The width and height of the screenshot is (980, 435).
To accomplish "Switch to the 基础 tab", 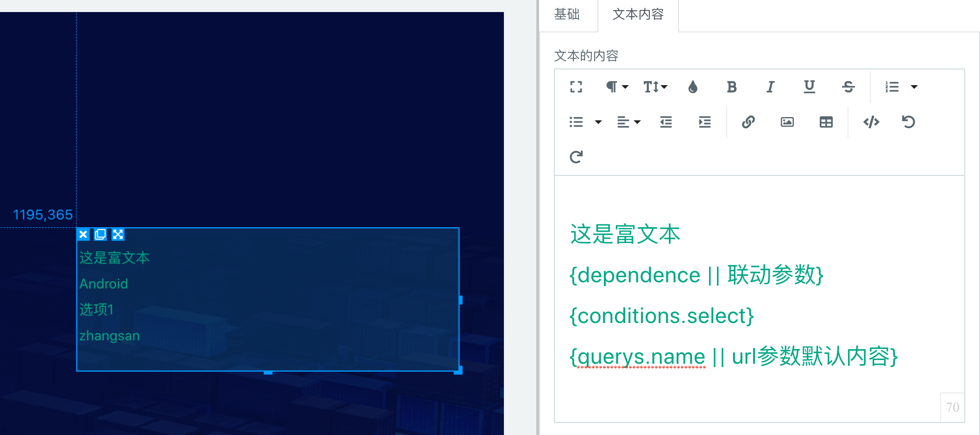I will [x=567, y=14].
